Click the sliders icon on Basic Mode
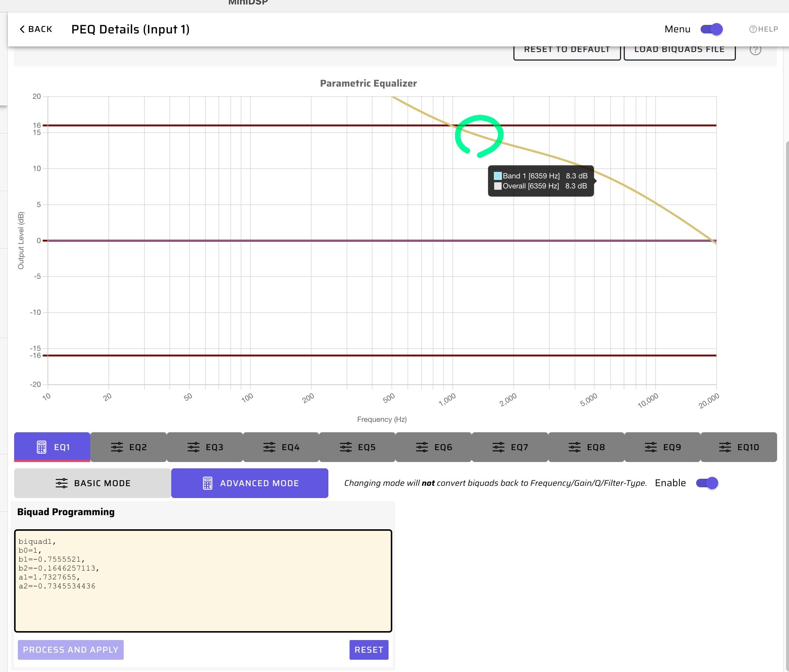Screen dimensions: 789x672 coord(62,483)
